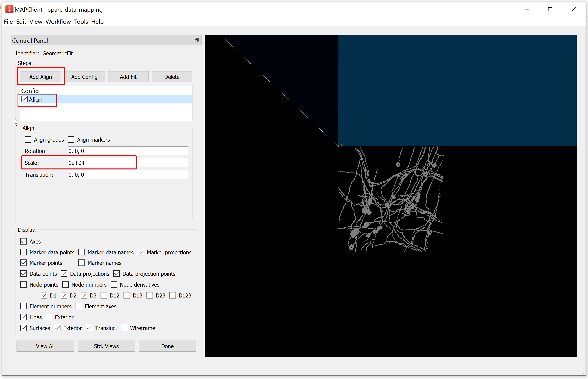Open the Help menu
This screenshot has width=588, height=379.
tap(97, 22)
